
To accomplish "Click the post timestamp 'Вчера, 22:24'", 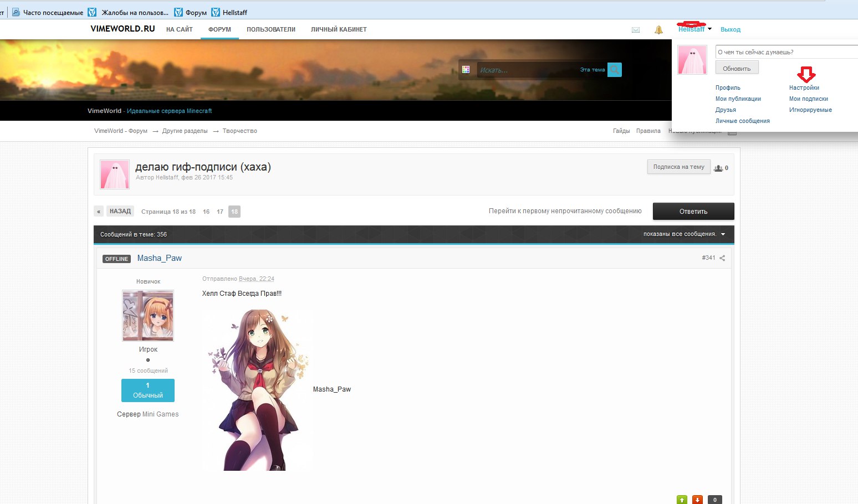I will [x=257, y=279].
